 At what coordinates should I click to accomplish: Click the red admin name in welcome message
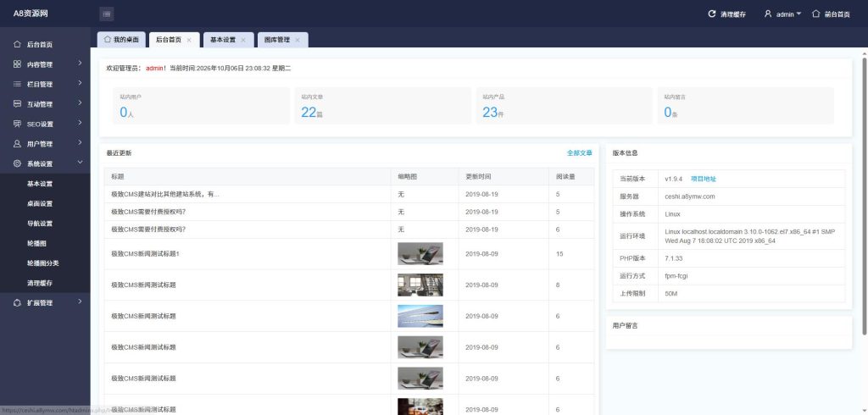point(154,68)
